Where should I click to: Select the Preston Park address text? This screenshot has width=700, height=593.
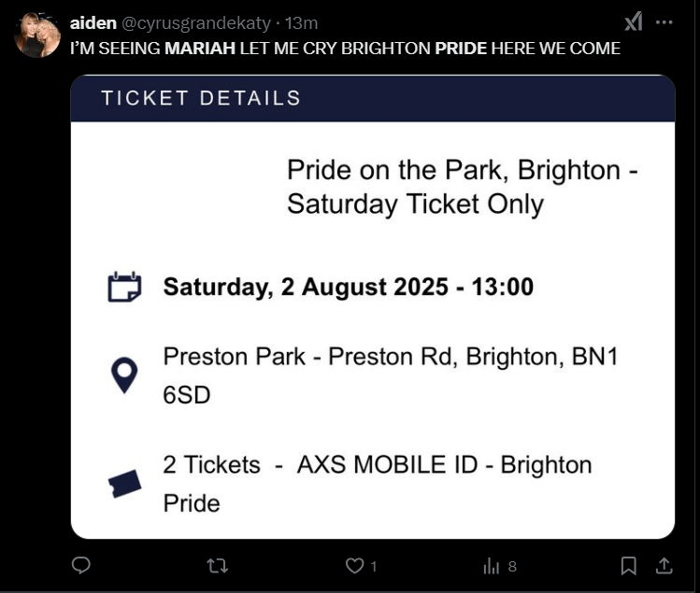coord(391,375)
